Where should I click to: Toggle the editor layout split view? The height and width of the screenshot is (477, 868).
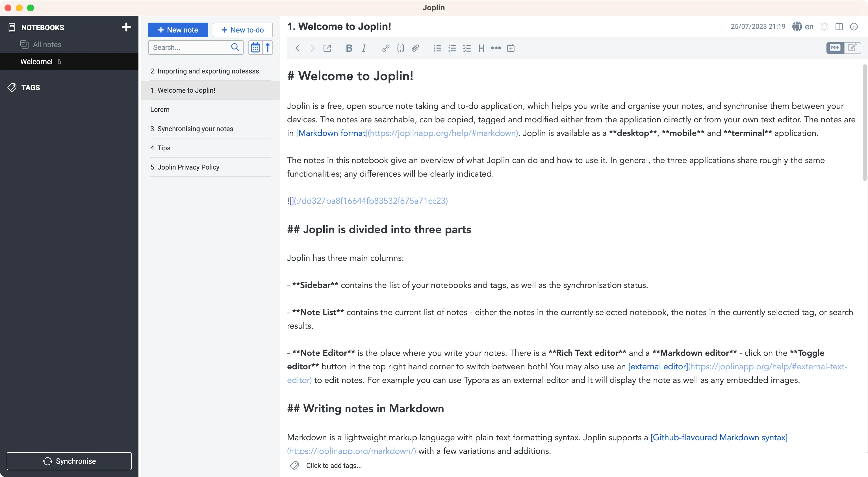[x=839, y=27]
